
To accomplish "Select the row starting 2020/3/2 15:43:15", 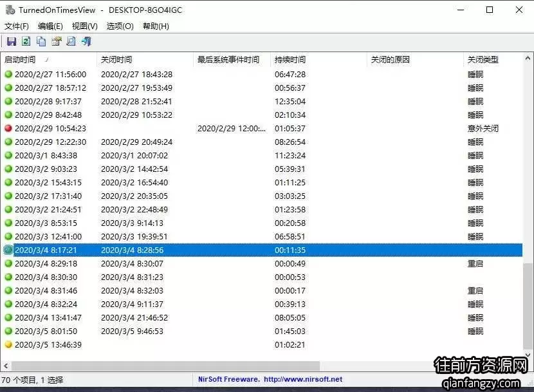I will (x=261, y=182).
